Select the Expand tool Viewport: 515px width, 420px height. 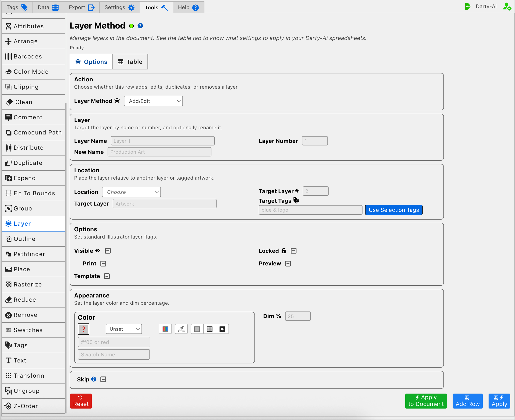click(33, 178)
